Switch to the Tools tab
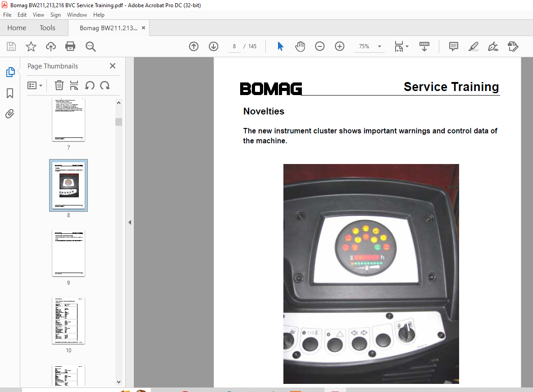 [47, 28]
